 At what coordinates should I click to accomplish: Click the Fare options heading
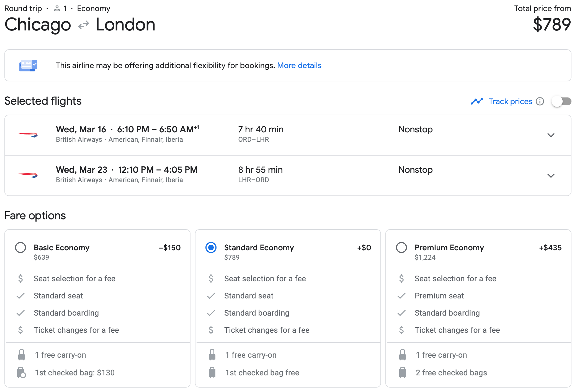(35, 216)
